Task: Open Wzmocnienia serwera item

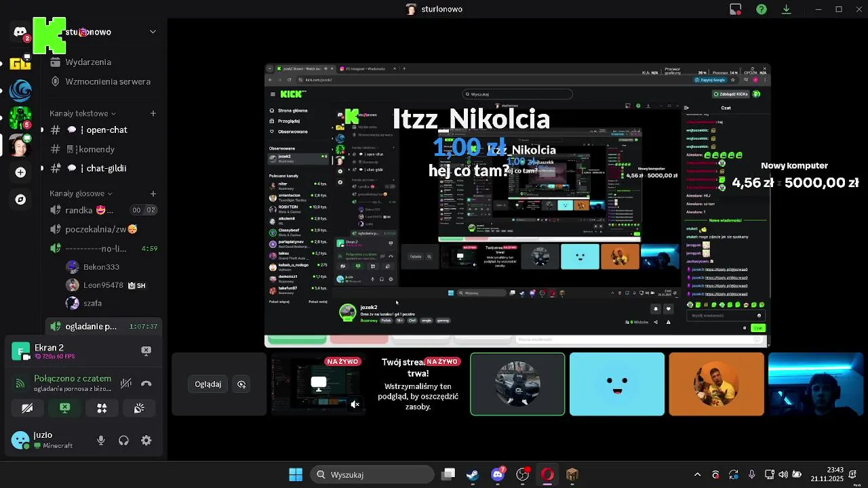Action: [103, 81]
